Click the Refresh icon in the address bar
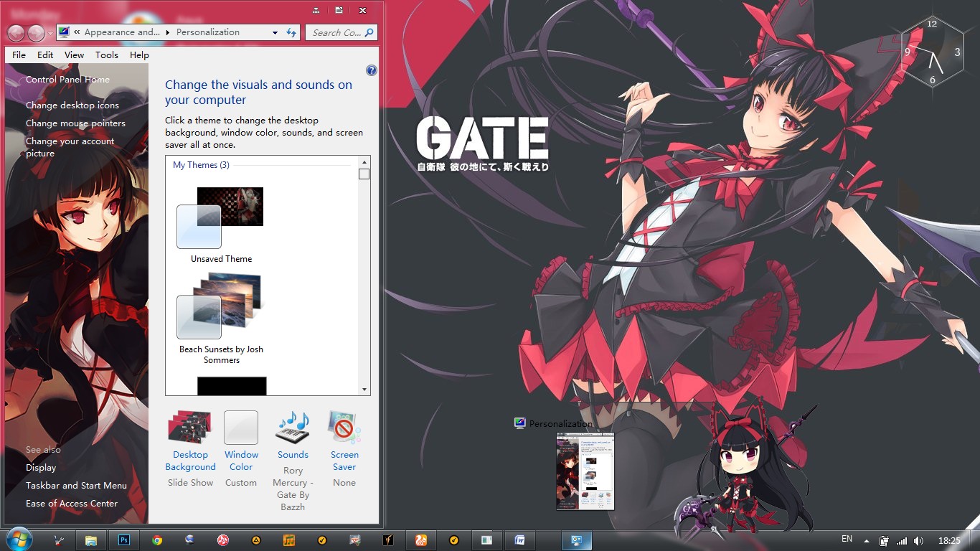 click(x=291, y=32)
